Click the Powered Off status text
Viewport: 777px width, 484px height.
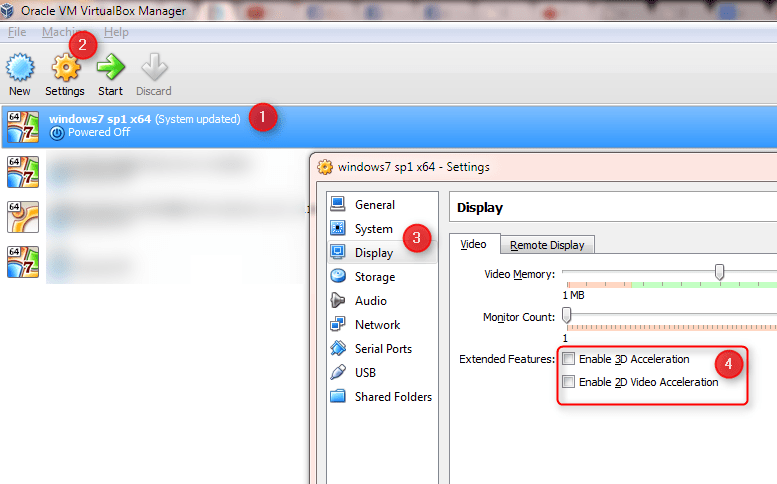[99, 132]
